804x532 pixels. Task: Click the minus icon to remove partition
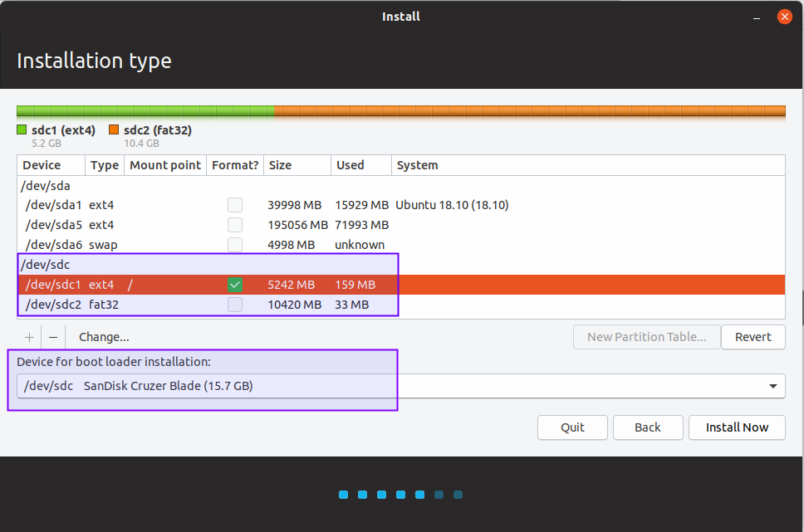pyautogui.click(x=53, y=337)
